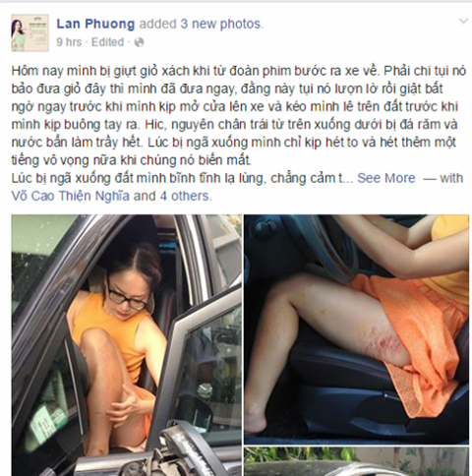Image resolution: width=472 pixels, height=476 pixels.
Task: Open the '9 hrs' timestamp link
Action: [x=69, y=42]
